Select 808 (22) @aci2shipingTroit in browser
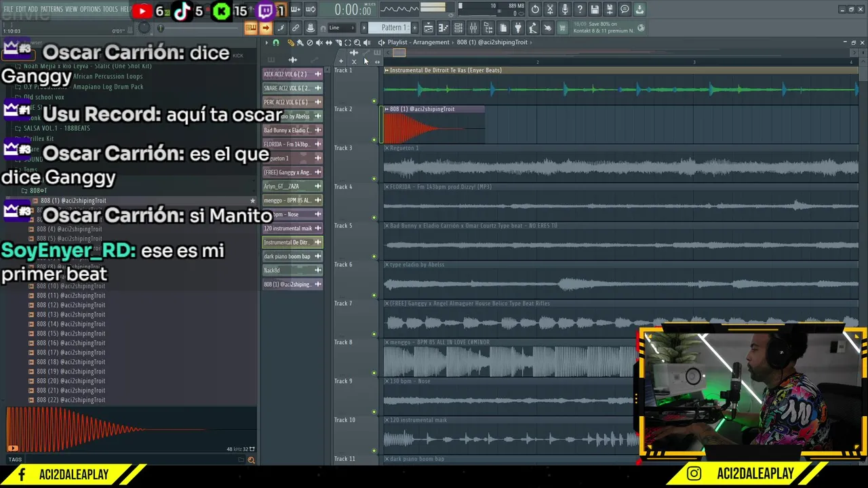Image resolution: width=868 pixels, height=488 pixels. click(x=71, y=400)
